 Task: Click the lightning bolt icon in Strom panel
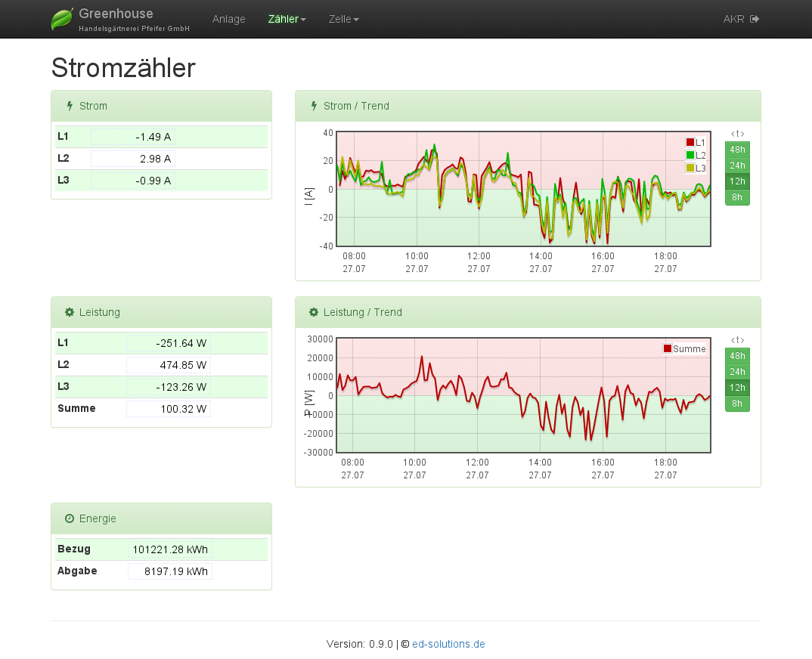point(70,106)
